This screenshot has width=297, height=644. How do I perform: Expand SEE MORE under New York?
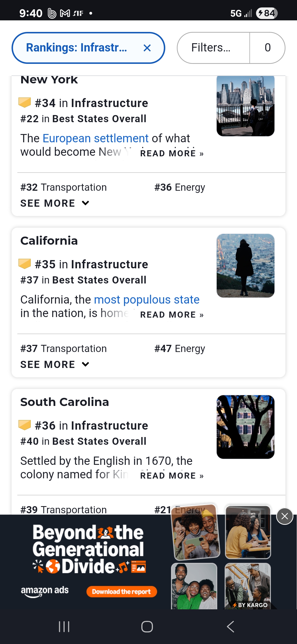pos(55,203)
